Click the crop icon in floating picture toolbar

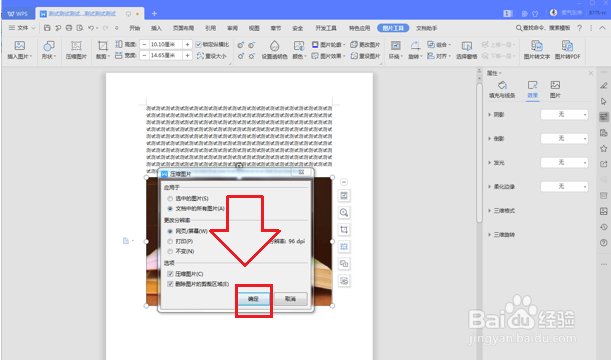pos(344,229)
